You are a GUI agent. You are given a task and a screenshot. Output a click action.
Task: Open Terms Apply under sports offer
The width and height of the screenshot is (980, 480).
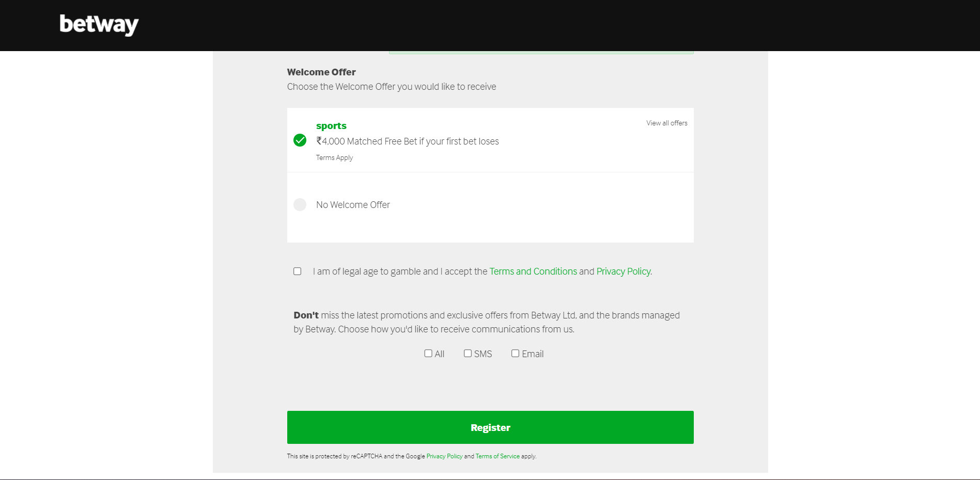[334, 158]
